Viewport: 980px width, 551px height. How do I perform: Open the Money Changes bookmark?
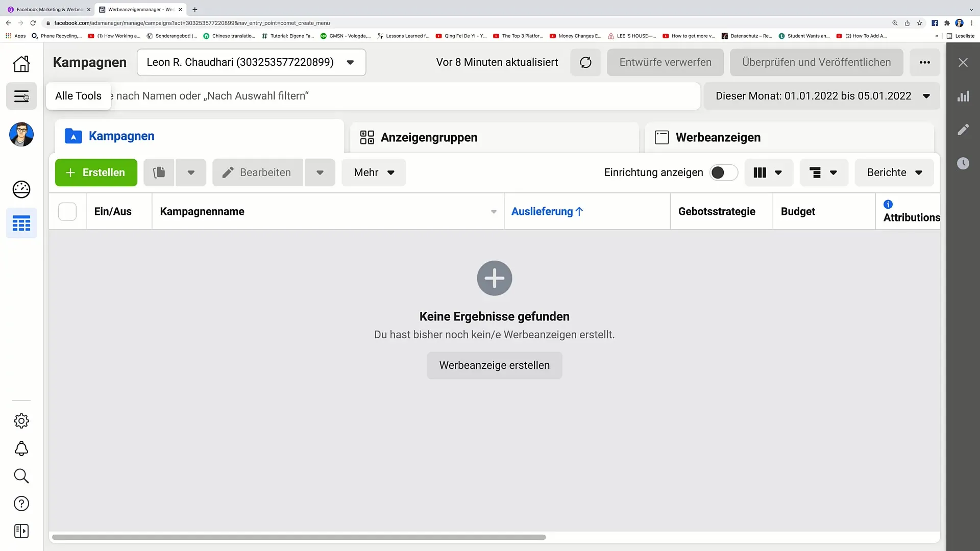(x=575, y=36)
